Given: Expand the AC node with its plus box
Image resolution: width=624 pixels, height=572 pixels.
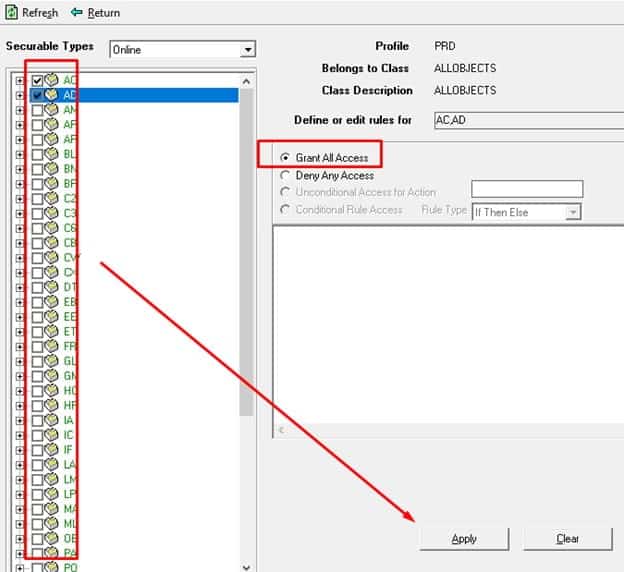Looking at the screenshot, I should pyautogui.click(x=20, y=81).
